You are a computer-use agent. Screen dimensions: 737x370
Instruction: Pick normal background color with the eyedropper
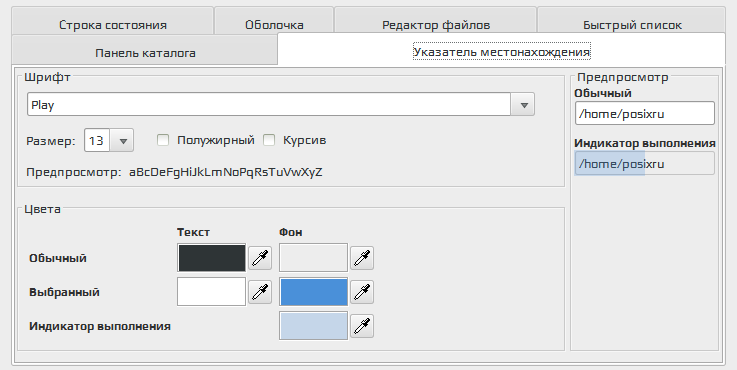tap(362, 258)
